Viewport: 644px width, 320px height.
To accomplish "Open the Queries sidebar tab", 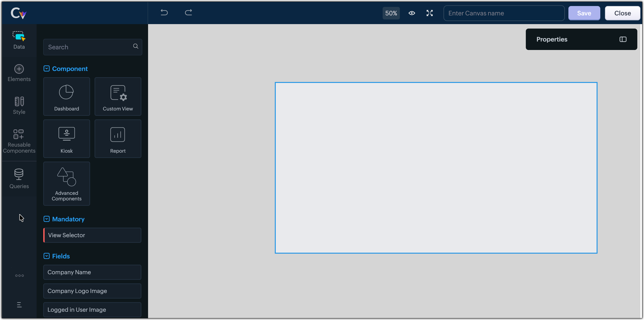I will tap(19, 179).
